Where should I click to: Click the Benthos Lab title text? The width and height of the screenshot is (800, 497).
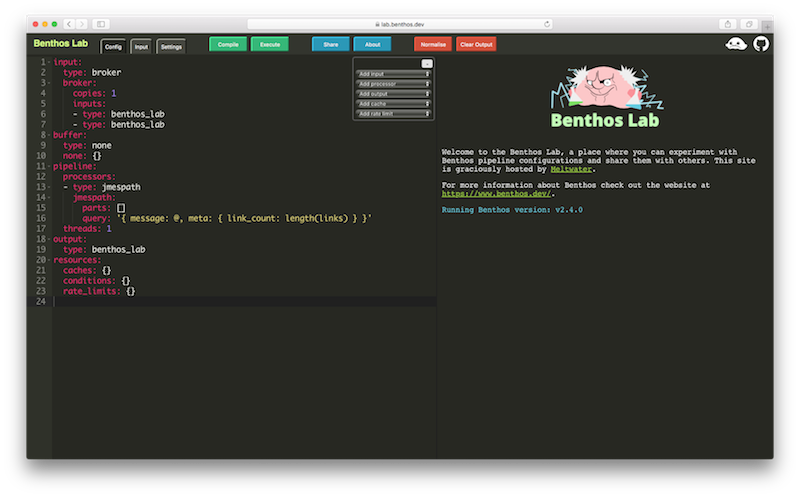tap(61, 43)
